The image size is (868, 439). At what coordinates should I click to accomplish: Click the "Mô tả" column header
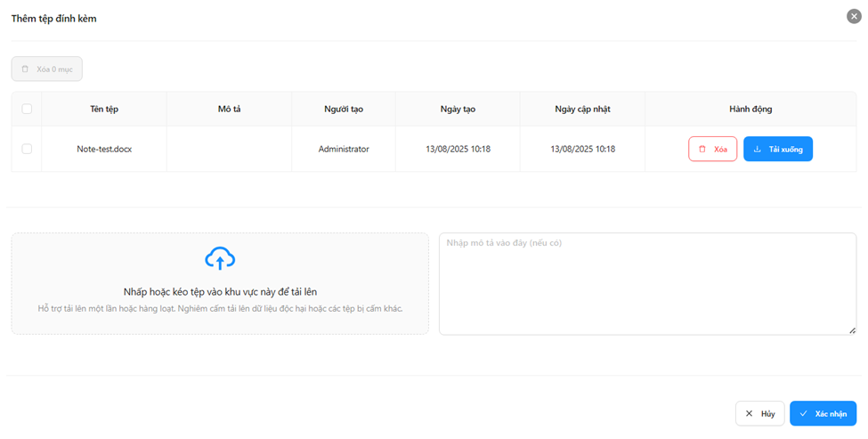click(x=229, y=110)
